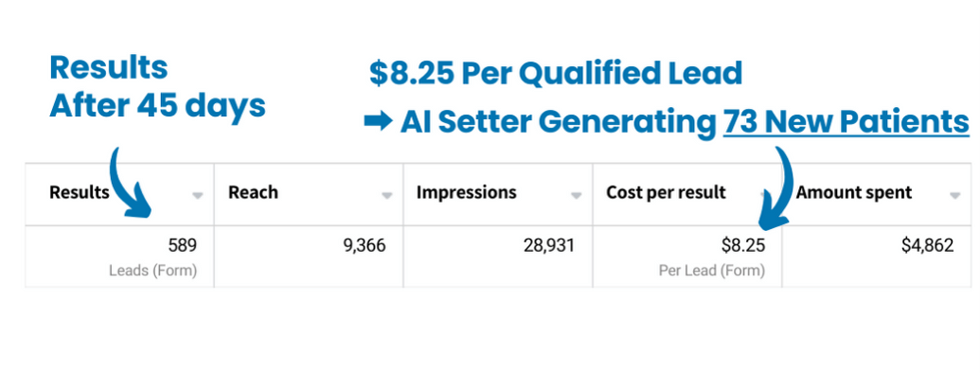The image size is (980, 373).
Task: Open the Results column dropdown arrow
Action: [x=198, y=196]
